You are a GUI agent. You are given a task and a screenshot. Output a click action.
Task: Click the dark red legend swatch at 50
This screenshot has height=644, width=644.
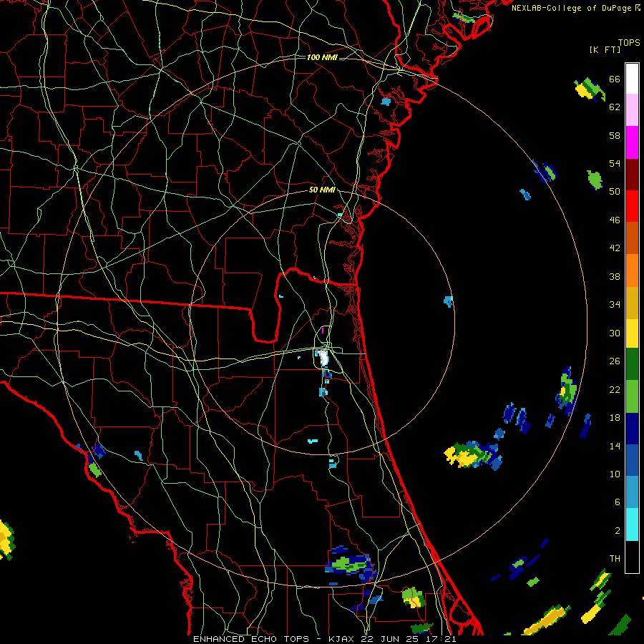[x=632, y=174]
